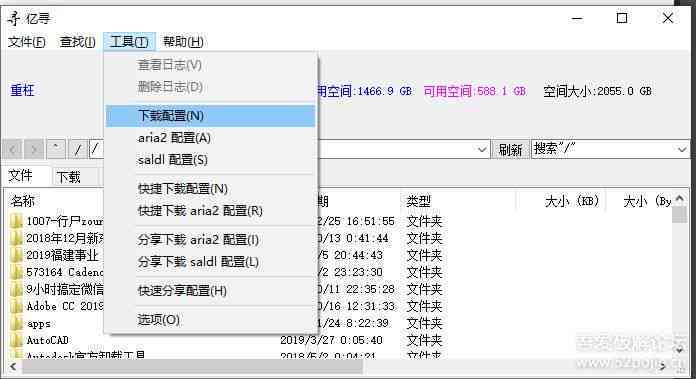Select the folder icon of 9小时搞定微信
The image size is (696, 379).
click(16, 289)
